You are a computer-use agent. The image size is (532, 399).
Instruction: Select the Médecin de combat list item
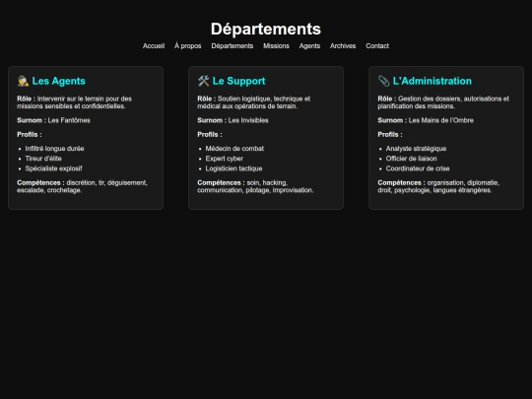(x=234, y=149)
